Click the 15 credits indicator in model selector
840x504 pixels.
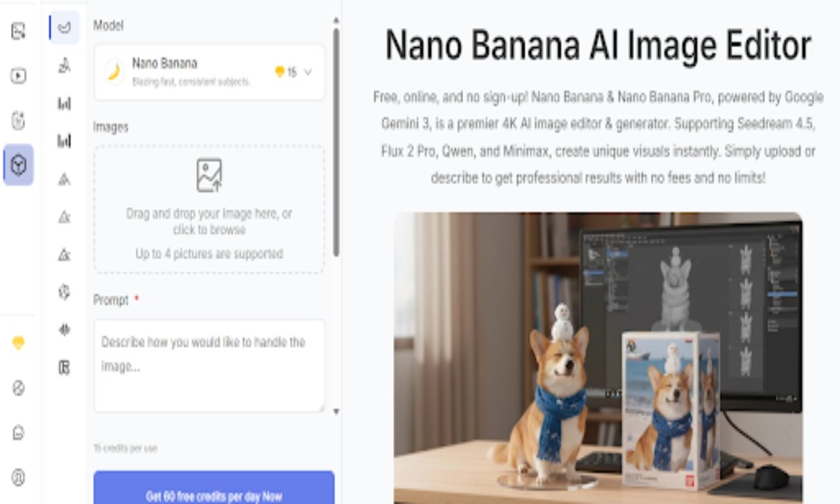pyautogui.click(x=285, y=72)
